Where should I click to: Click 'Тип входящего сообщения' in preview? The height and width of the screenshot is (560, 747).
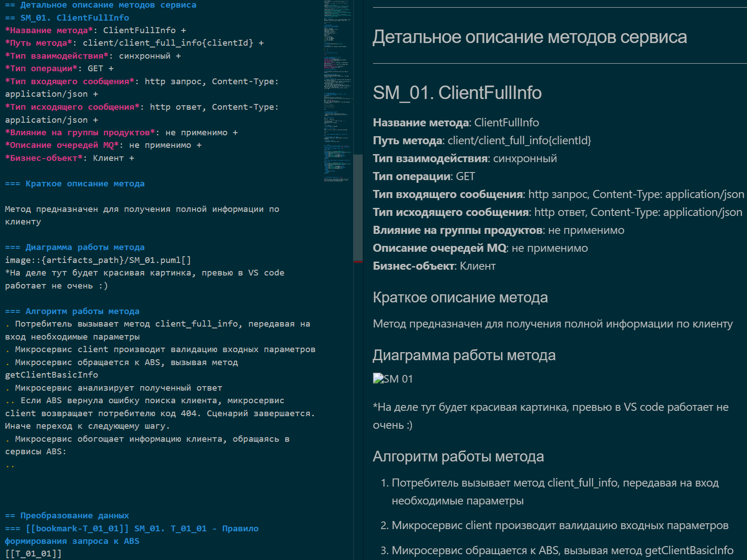559,194
